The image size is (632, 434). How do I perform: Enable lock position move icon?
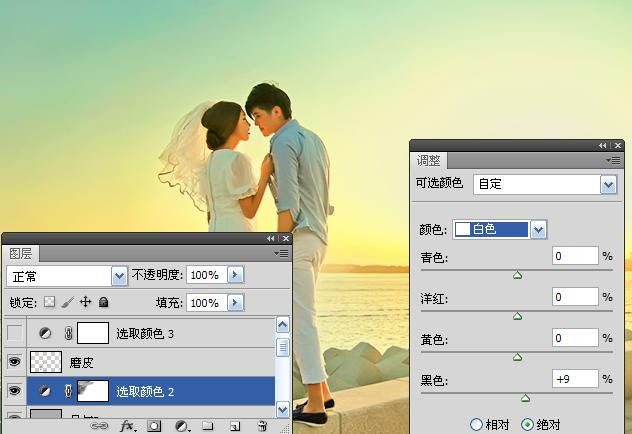(86, 302)
